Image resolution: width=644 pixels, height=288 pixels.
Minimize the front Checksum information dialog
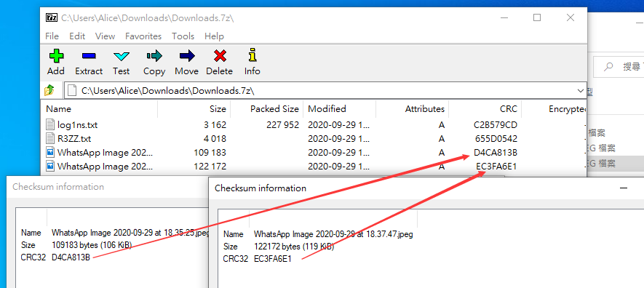pyautogui.click(x=624, y=188)
